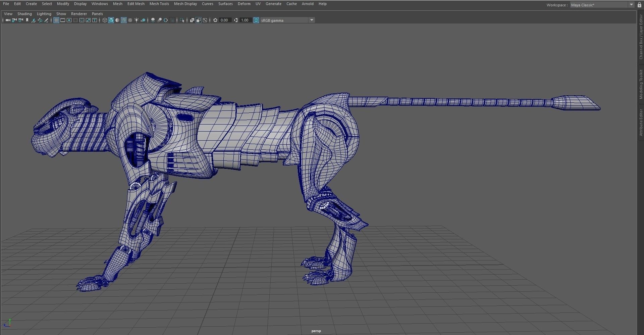644x335 pixels.
Task: Toggle the Resolution Gate overlay
Action: (x=69, y=20)
